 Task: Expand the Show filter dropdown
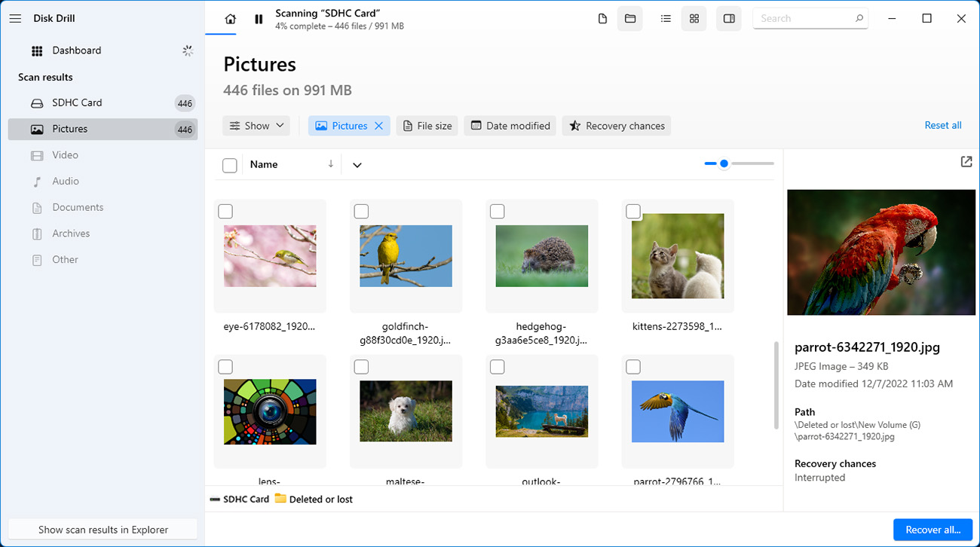256,126
